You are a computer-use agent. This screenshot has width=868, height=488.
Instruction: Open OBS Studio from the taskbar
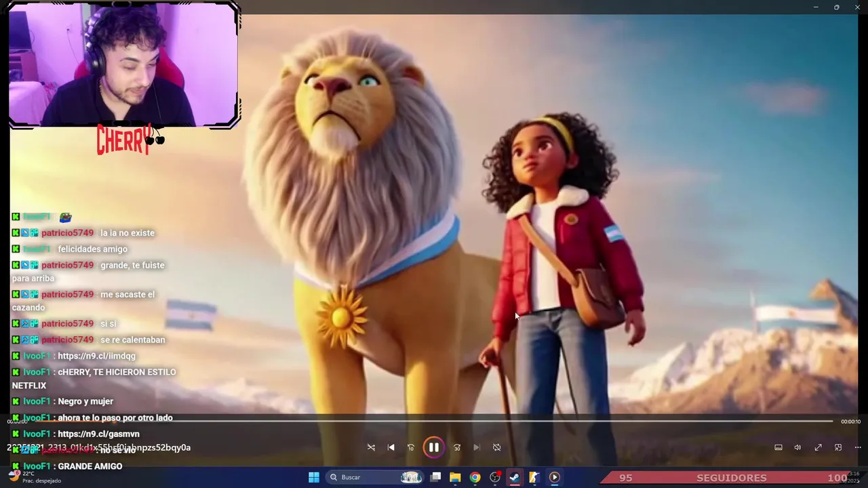pyautogui.click(x=495, y=477)
